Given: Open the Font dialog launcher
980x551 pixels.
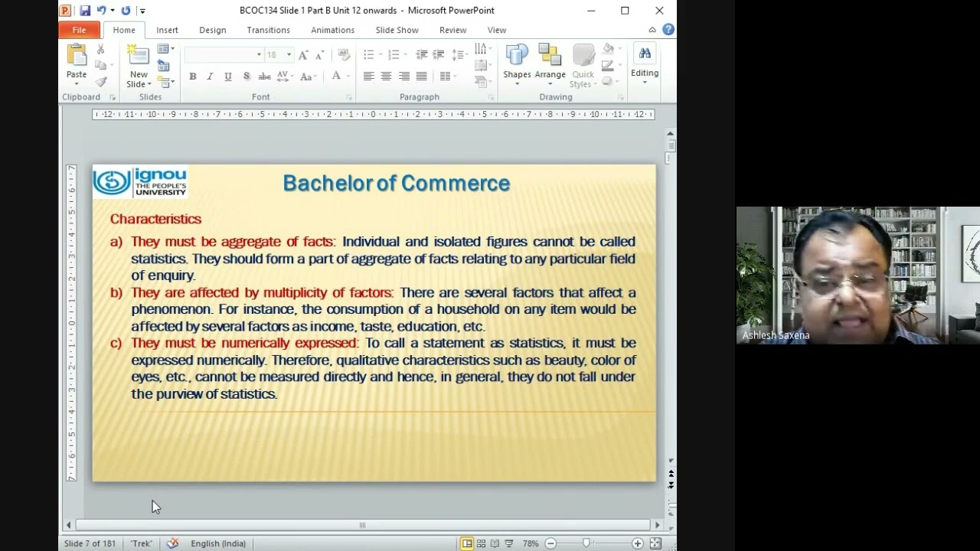Looking at the screenshot, I should pyautogui.click(x=349, y=97).
